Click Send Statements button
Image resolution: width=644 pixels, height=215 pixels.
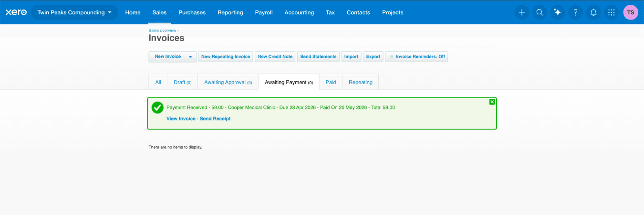(318, 57)
